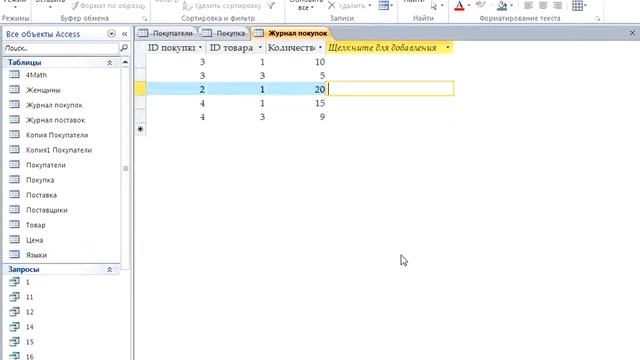The image size is (640, 360).
Task: Click the Gridlines icon
Action: [x=577, y=5]
